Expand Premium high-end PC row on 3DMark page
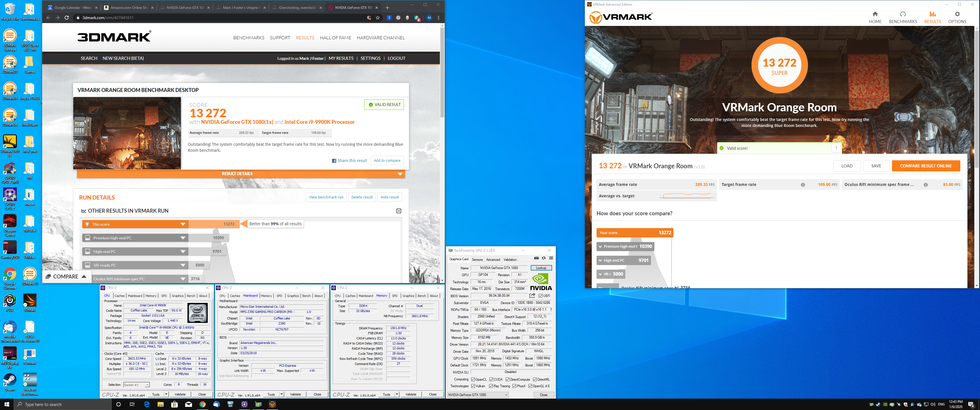 coord(183,238)
